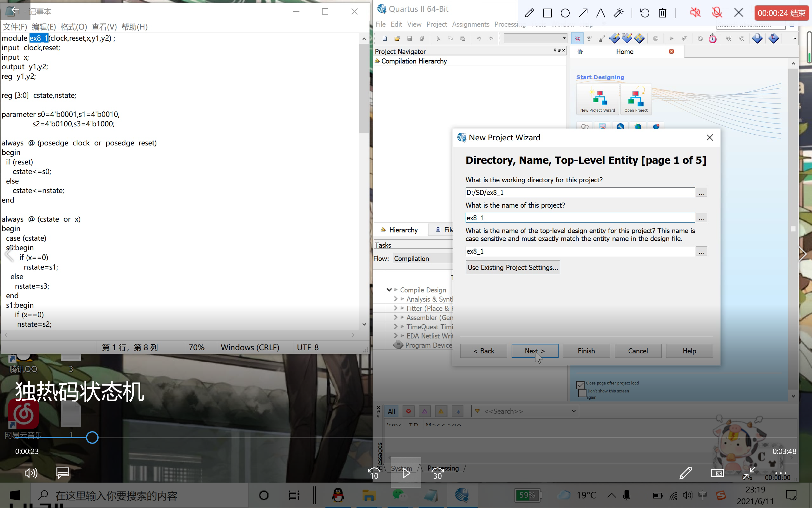Click Cancel button in New Project Wizard

(638, 351)
